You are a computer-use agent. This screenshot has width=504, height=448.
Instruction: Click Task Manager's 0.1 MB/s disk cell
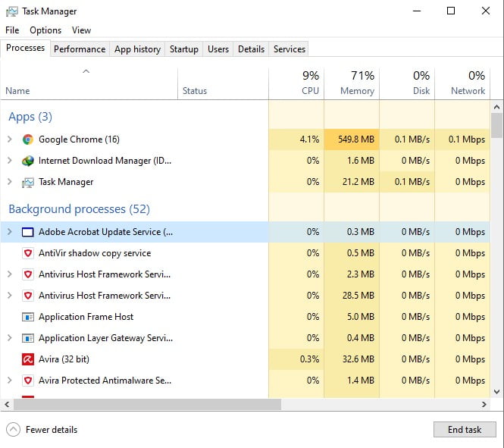coord(407,182)
